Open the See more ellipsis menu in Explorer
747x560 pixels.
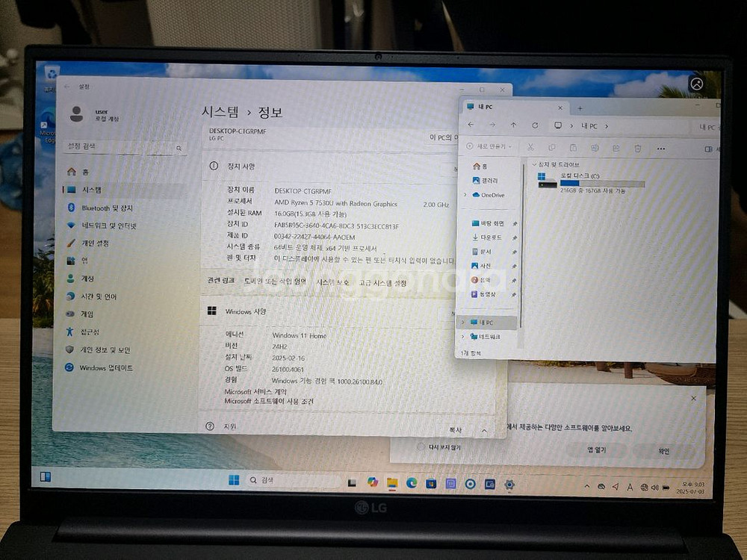click(x=661, y=149)
